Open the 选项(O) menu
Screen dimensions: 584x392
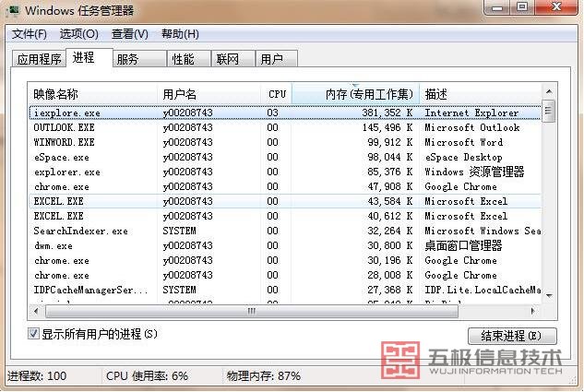coord(79,34)
